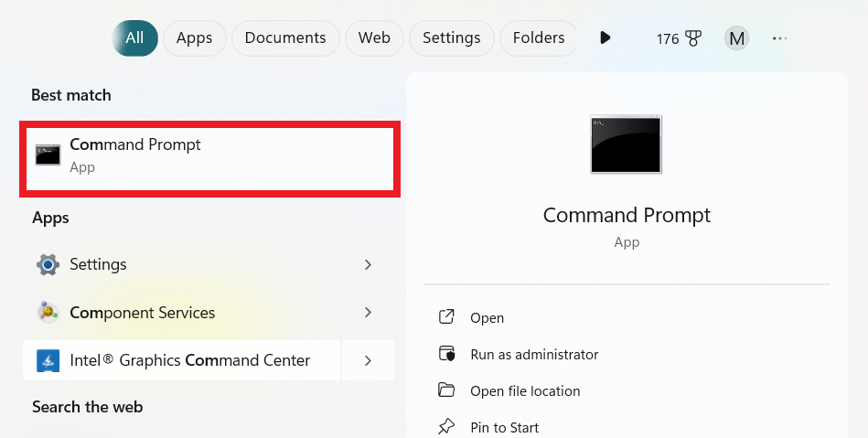Choose Run as administrator

pos(534,355)
